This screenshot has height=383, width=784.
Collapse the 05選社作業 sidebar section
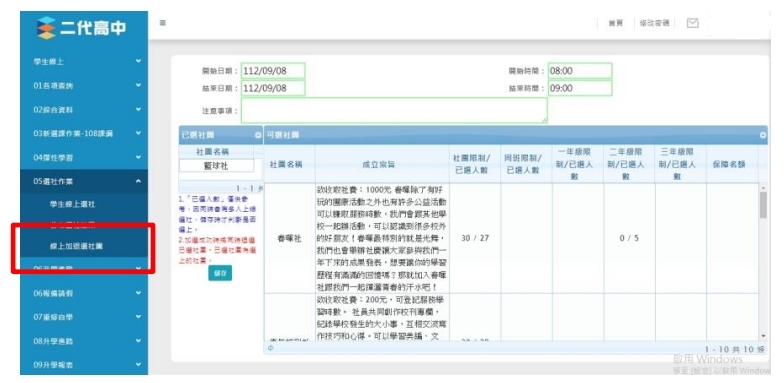[x=84, y=181]
